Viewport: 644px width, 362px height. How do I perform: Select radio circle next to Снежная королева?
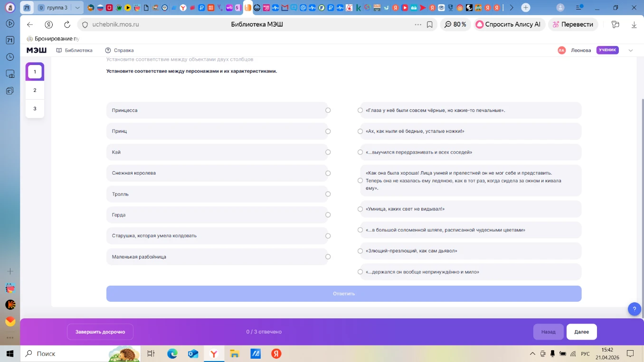[328, 173]
